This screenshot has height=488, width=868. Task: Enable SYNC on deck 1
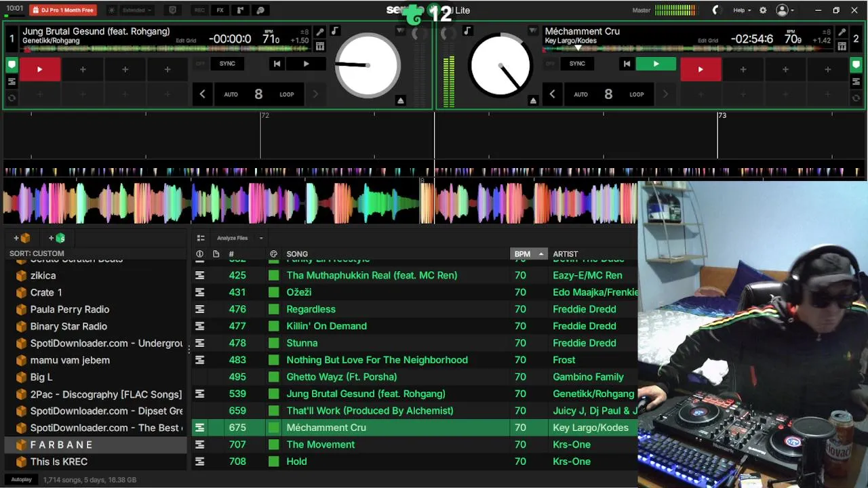[x=227, y=64]
